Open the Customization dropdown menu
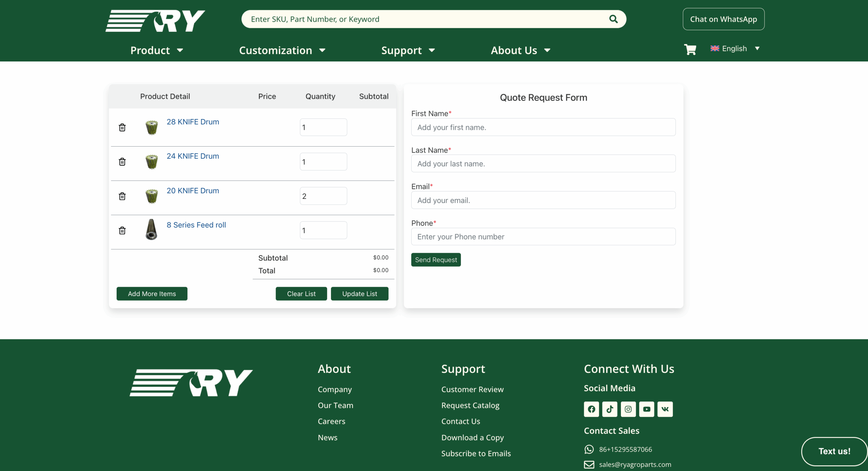 pyautogui.click(x=282, y=50)
